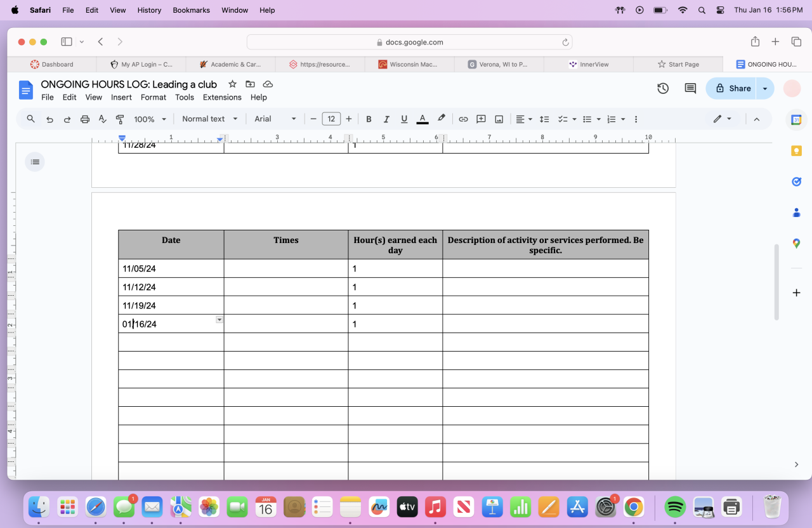This screenshot has width=812, height=528.
Task: Show document outline icon on left
Action: (x=35, y=162)
